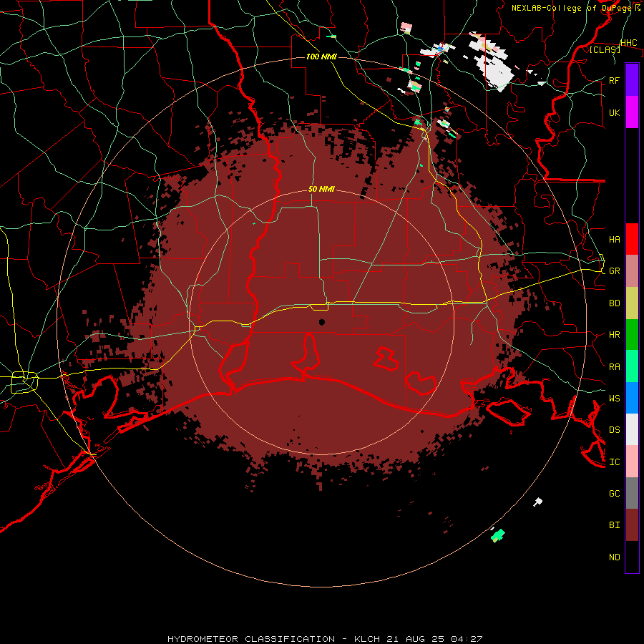Click the [CLAS] unit label
The height and width of the screenshot is (644, 644).
tap(605, 49)
